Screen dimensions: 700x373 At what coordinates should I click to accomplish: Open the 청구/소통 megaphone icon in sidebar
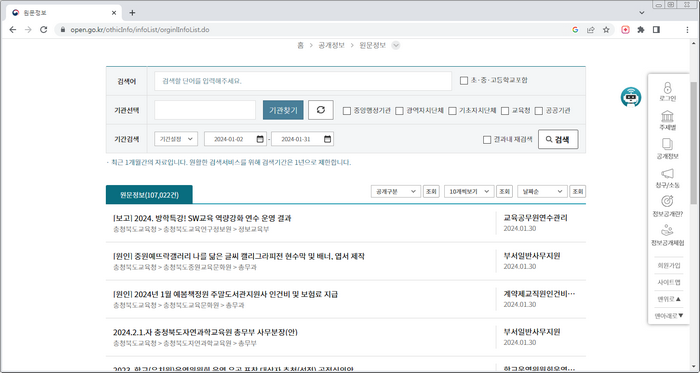[x=667, y=173]
